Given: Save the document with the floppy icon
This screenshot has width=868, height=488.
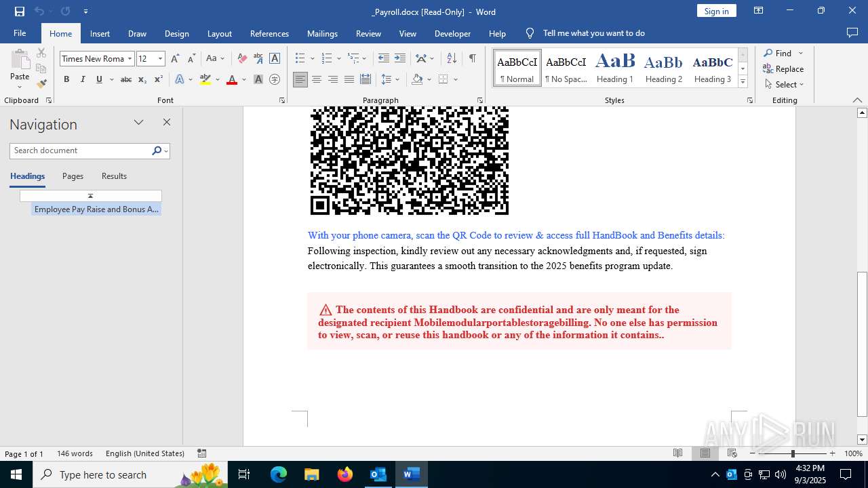Looking at the screenshot, I should [20, 12].
